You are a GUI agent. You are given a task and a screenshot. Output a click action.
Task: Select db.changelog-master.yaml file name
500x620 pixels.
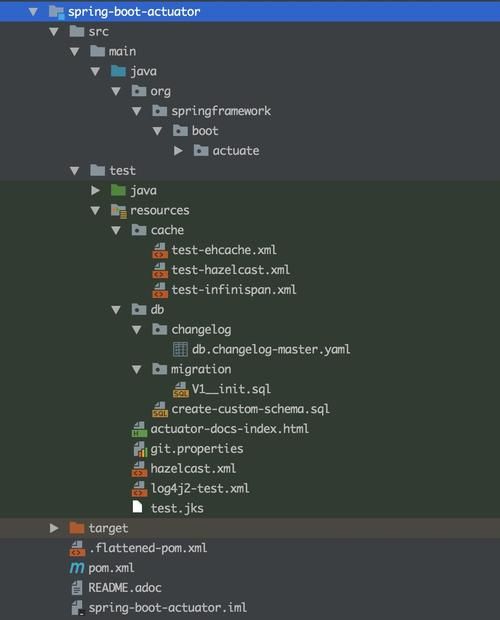coord(271,350)
